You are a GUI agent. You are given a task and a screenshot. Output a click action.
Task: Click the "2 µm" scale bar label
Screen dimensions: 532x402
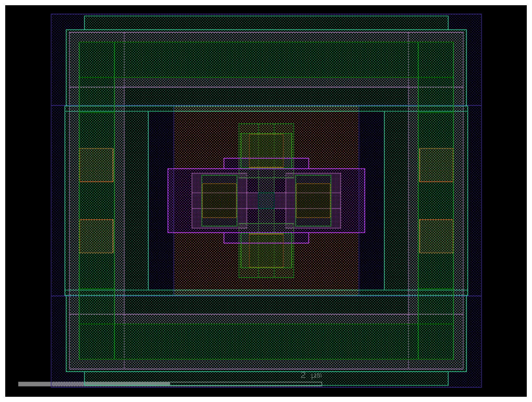(x=311, y=375)
